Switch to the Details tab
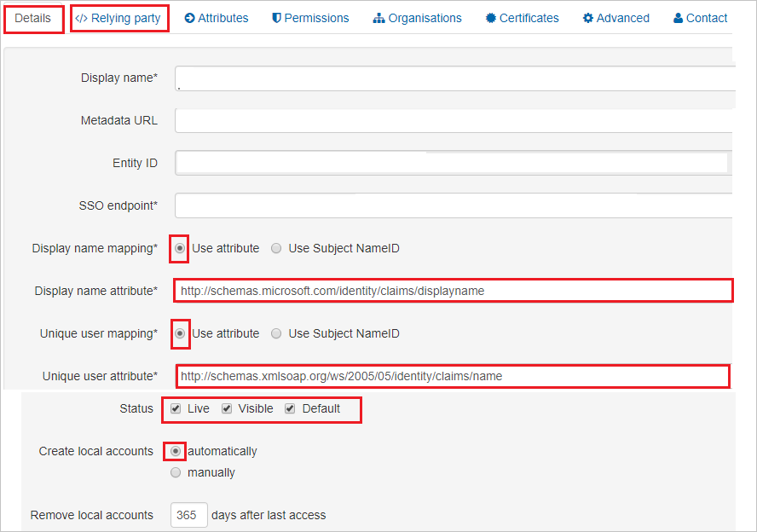 33,17
